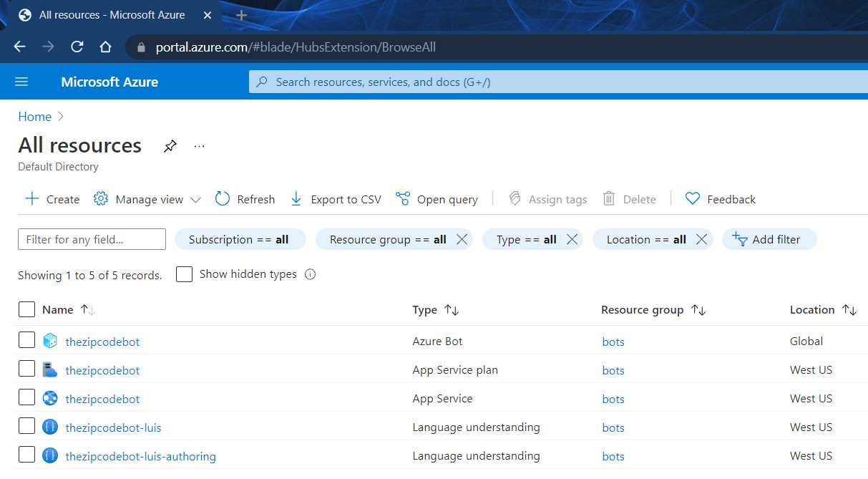
Task: Select the Assign tags icon
Action: click(x=515, y=199)
